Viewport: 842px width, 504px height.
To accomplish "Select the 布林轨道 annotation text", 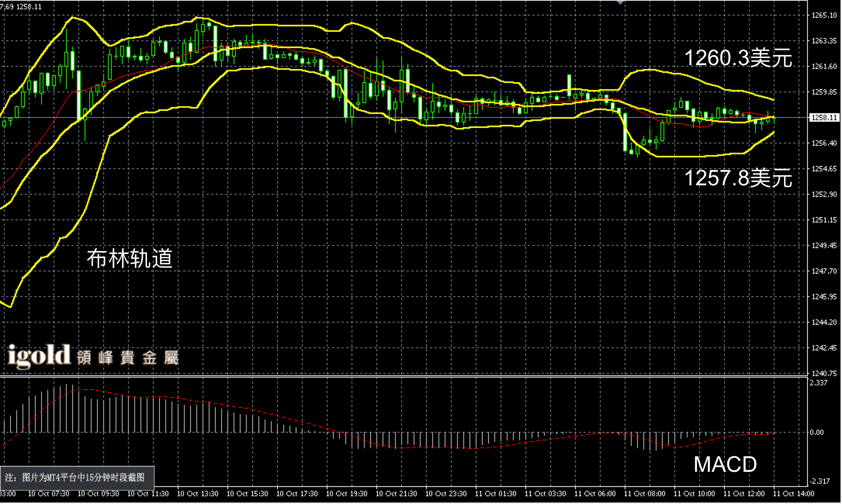I will 130,258.
